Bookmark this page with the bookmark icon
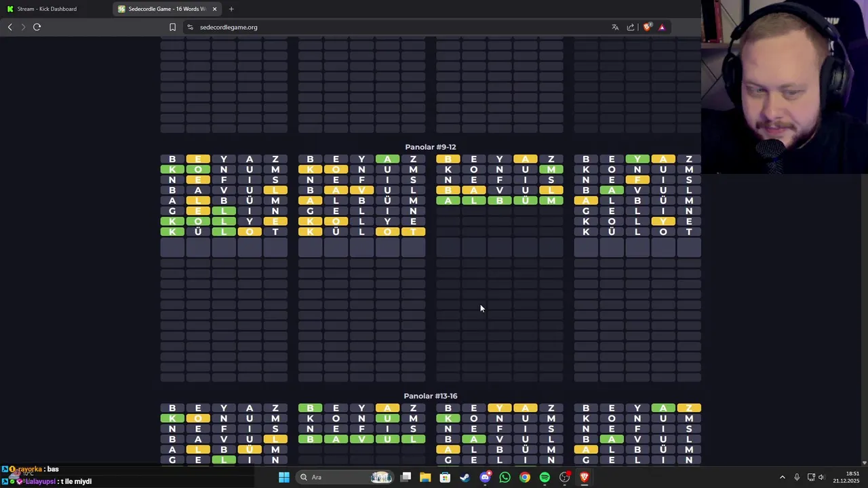Image resolution: width=868 pixels, height=488 pixels. [x=172, y=27]
